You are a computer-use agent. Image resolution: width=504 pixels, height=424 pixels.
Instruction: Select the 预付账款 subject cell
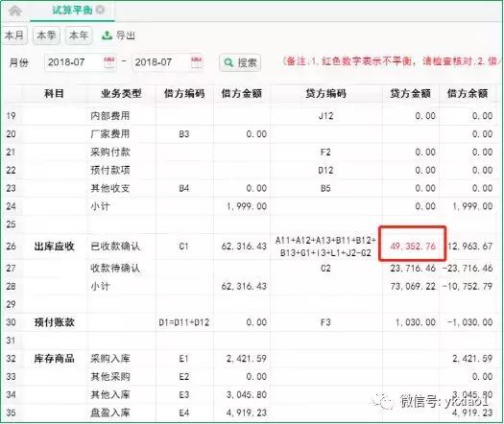coord(55,322)
